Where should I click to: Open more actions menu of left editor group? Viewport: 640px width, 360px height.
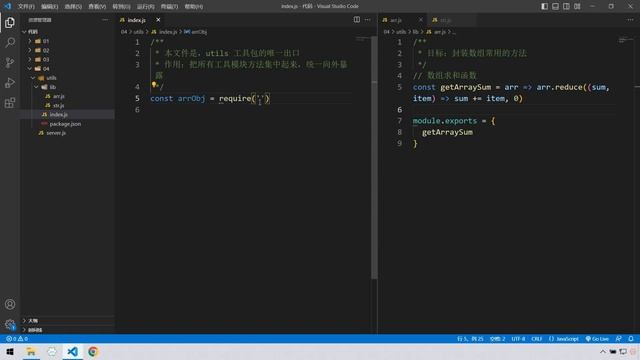pos(368,20)
